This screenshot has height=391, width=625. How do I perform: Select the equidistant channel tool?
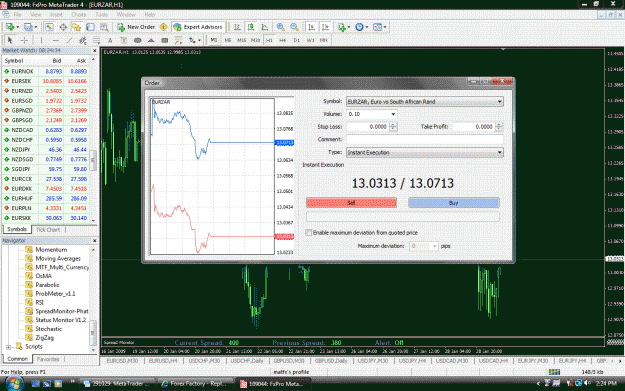83,40
